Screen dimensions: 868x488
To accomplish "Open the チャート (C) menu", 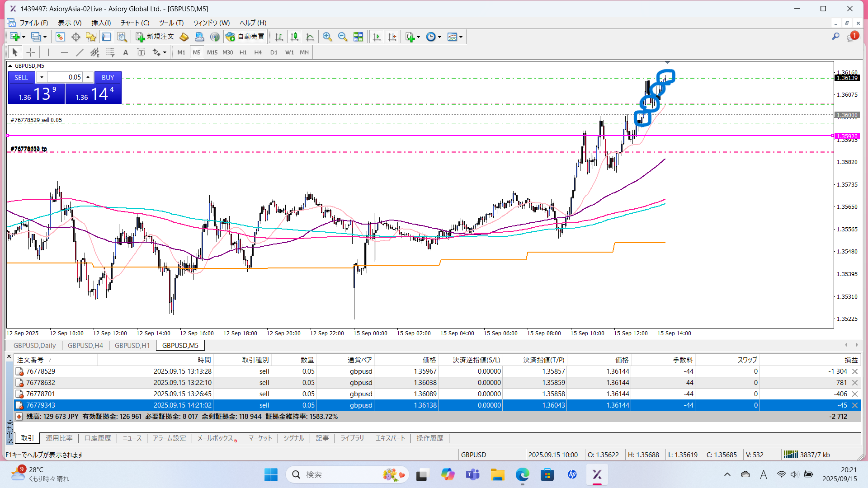I will click(x=135, y=23).
